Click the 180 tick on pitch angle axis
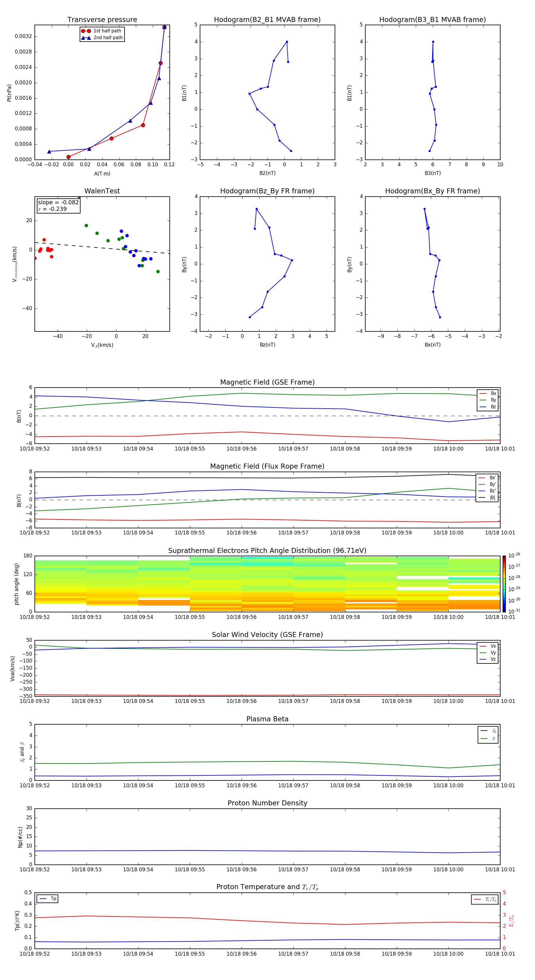The width and height of the screenshot is (535, 980). [28, 556]
